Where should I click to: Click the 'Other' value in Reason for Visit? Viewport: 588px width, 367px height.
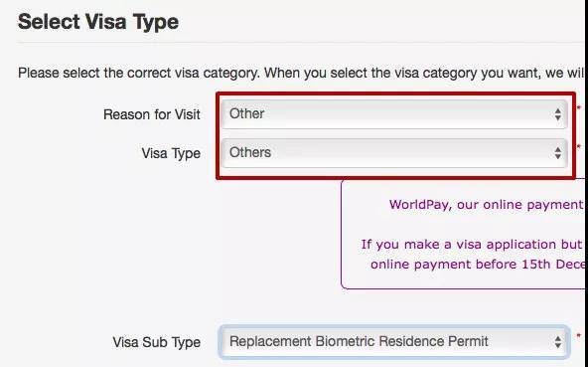[246, 113]
